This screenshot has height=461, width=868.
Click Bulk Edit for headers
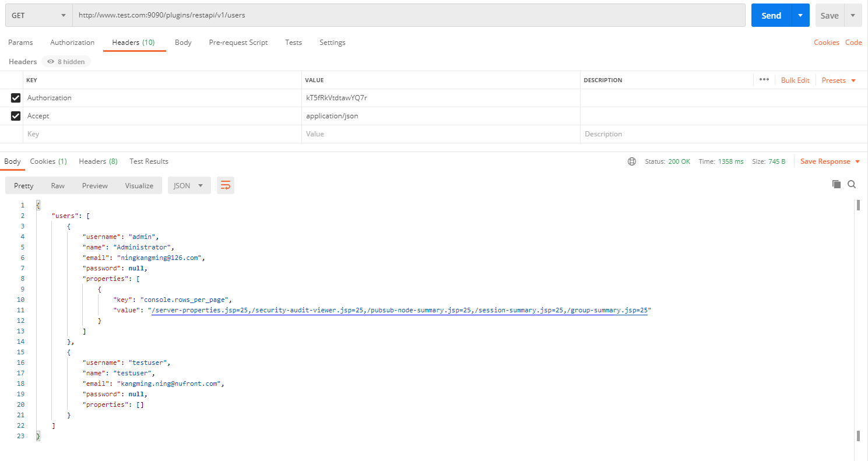795,80
